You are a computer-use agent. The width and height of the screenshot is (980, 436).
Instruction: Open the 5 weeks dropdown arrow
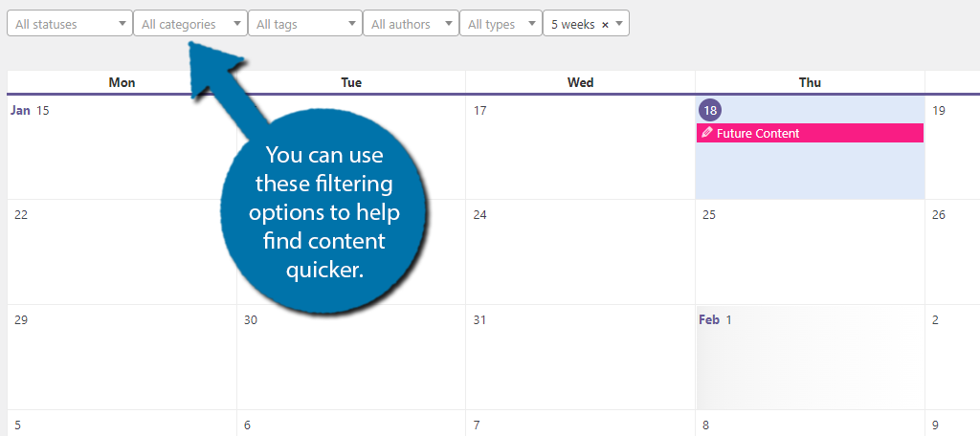click(619, 24)
